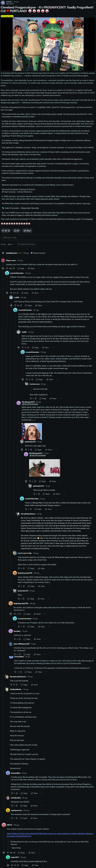The height and width of the screenshot is (868, 96).
Task: Click the Add your reply field
Action: pos(48,237)
